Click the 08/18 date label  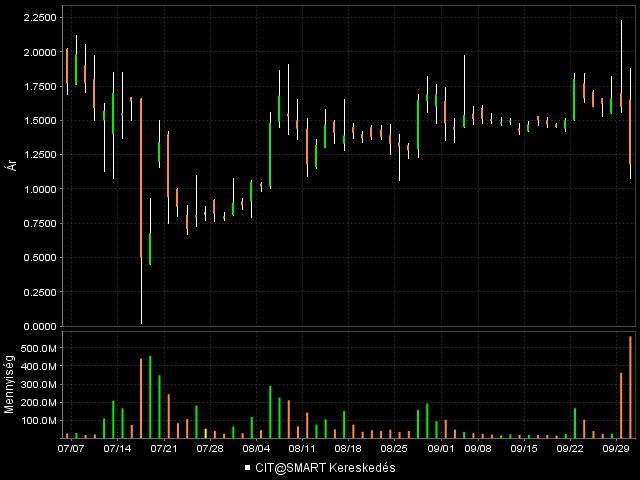pos(348,449)
